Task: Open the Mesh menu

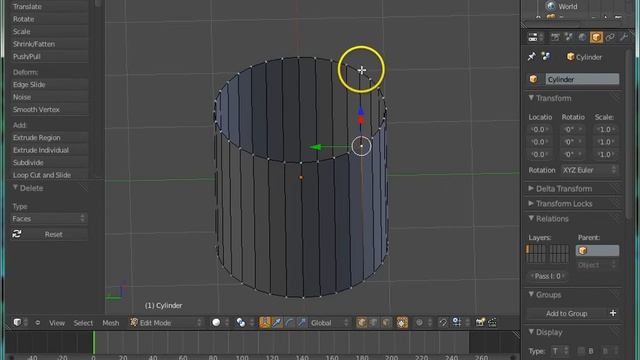Action: (111, 323)
